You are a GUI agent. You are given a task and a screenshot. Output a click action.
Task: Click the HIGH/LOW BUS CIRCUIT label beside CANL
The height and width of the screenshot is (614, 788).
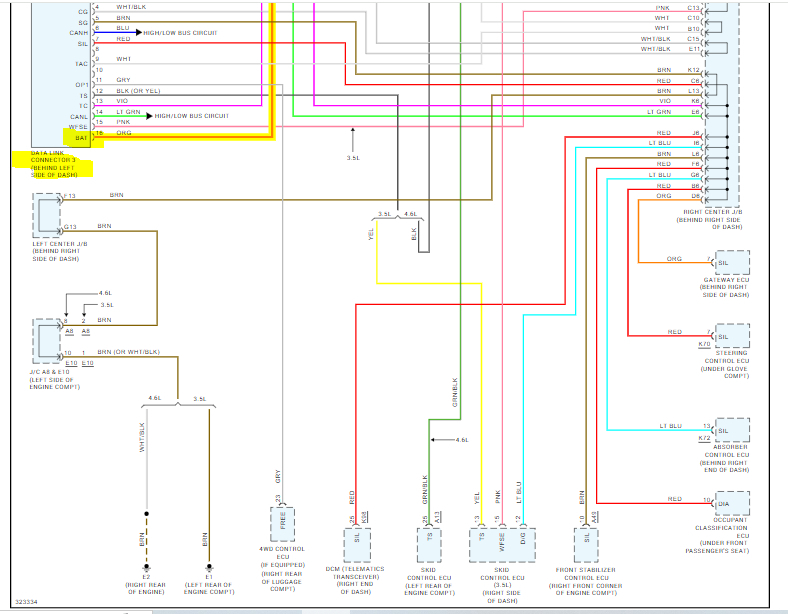[x=191, y=116]
